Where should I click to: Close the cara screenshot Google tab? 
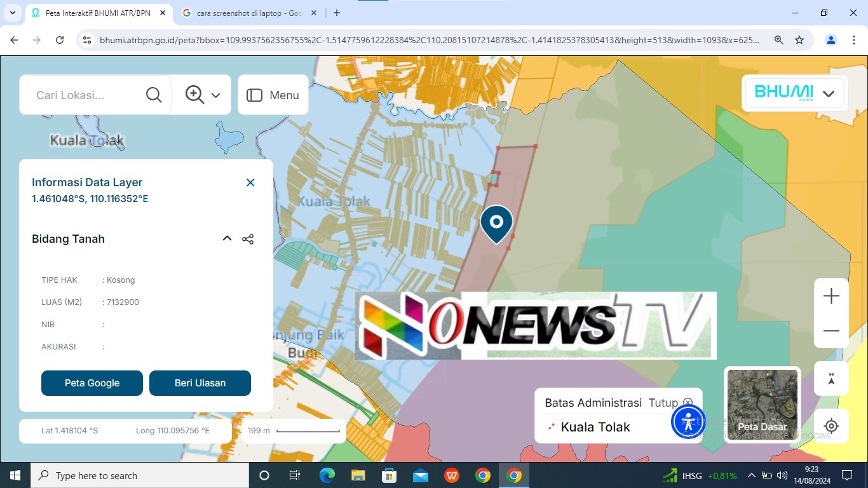(x=314, y=13)
